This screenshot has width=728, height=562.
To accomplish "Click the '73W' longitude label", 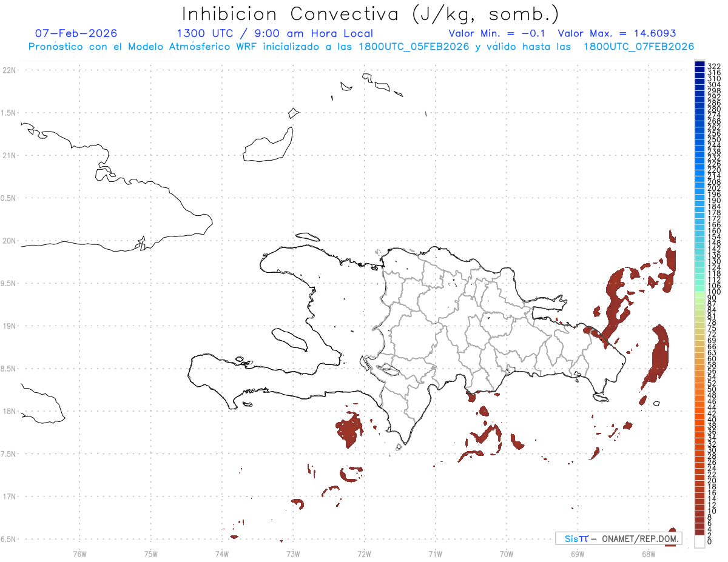I will tap(293, 553).
